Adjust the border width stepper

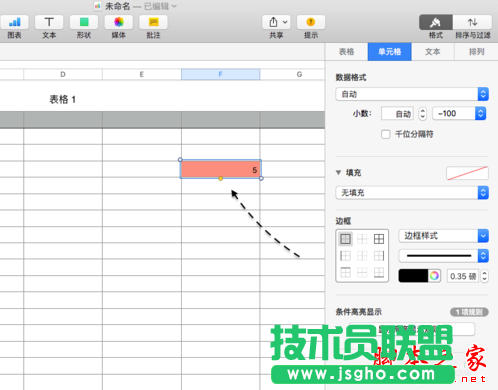pyautogui.click(x=485, y=276)
